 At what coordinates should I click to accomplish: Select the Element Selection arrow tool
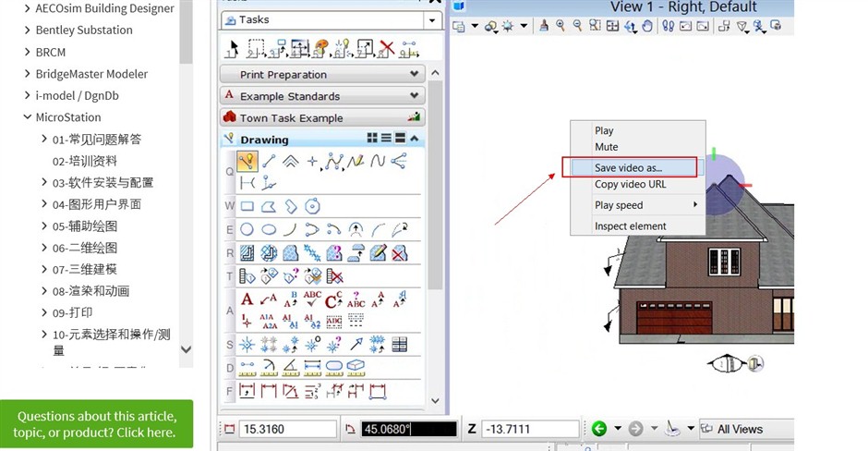pyautogui.click(x=233, y=49)
